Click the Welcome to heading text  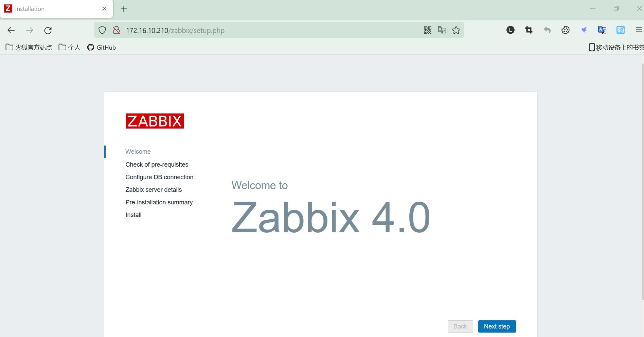pos(260,185)
